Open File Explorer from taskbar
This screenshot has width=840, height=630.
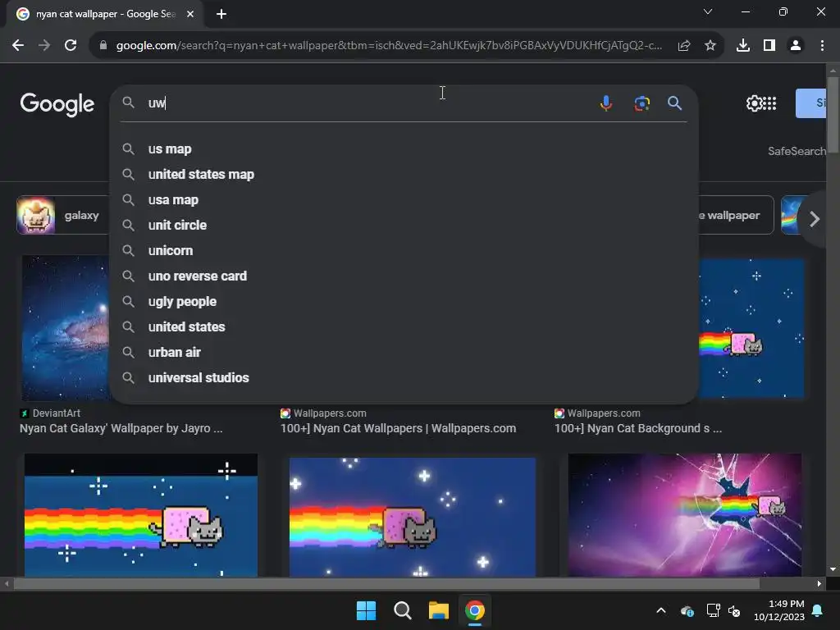pyautogui.click(x=438, y=610)
